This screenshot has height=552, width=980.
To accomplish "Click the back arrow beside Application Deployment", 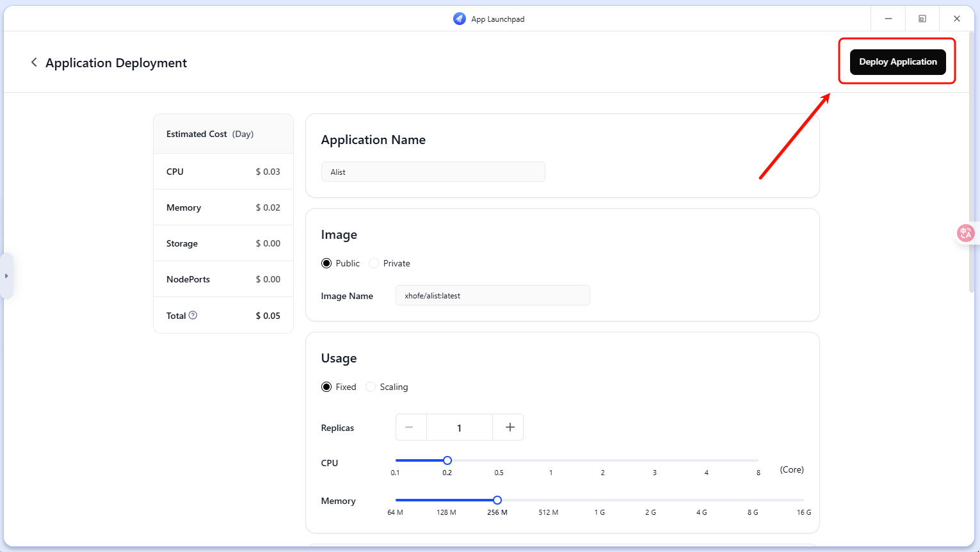I will [x=34, y=62].
